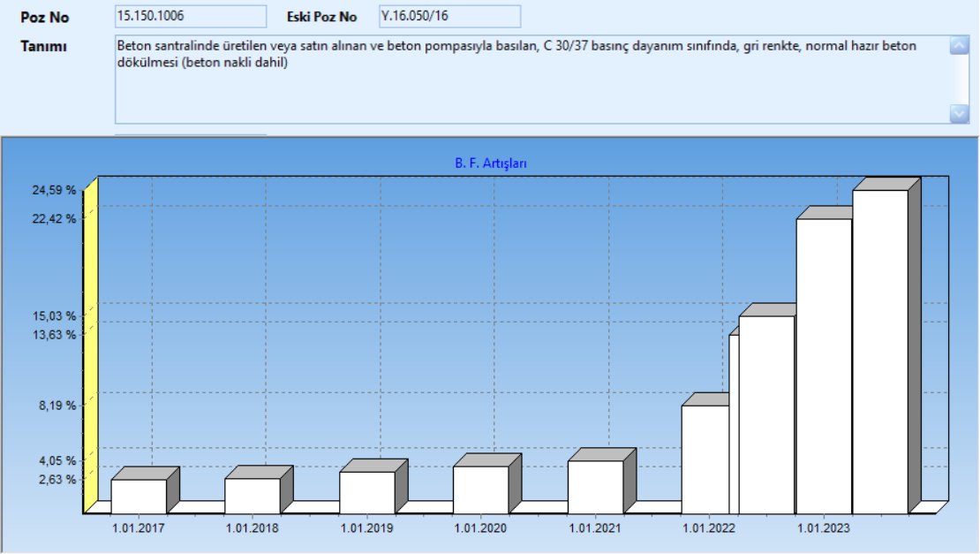Click the 1.01.2020 date label
This screenshot has height=554, width=980.
[480, 528]
